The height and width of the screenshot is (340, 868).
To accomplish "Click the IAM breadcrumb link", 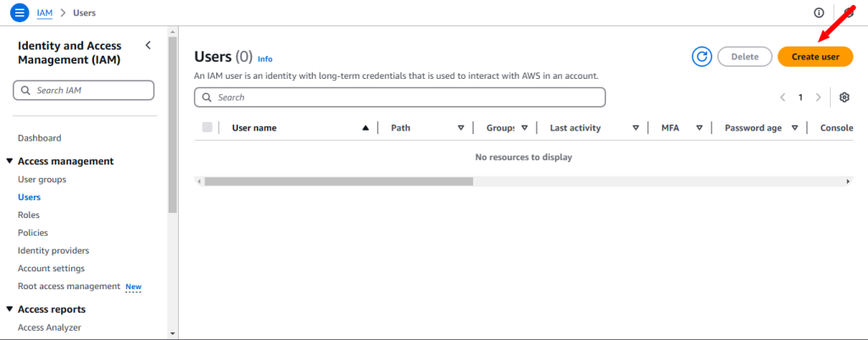I will click(44, 13).
